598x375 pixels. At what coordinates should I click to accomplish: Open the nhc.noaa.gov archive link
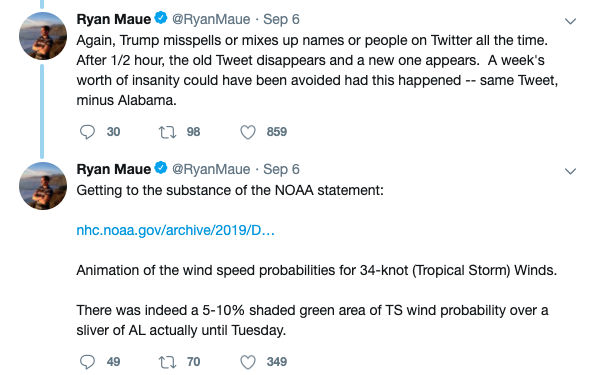pos(175,230)
